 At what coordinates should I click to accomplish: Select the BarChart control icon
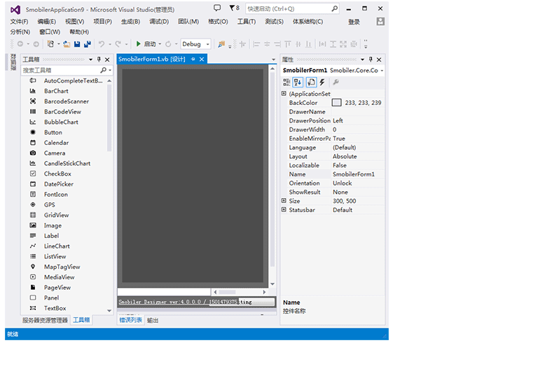point(33,91)
